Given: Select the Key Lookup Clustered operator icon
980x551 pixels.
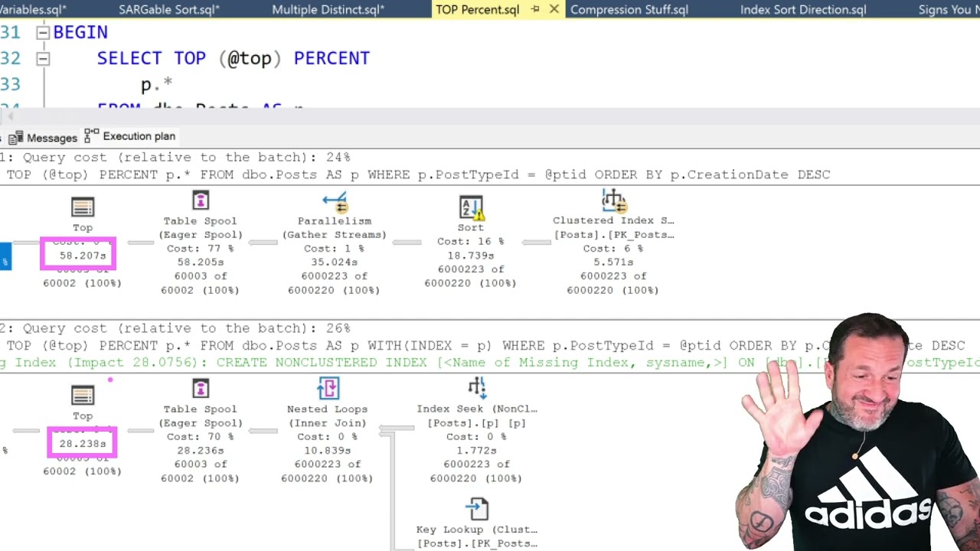Looking at the screenshot, I should (x=477, y=509).
